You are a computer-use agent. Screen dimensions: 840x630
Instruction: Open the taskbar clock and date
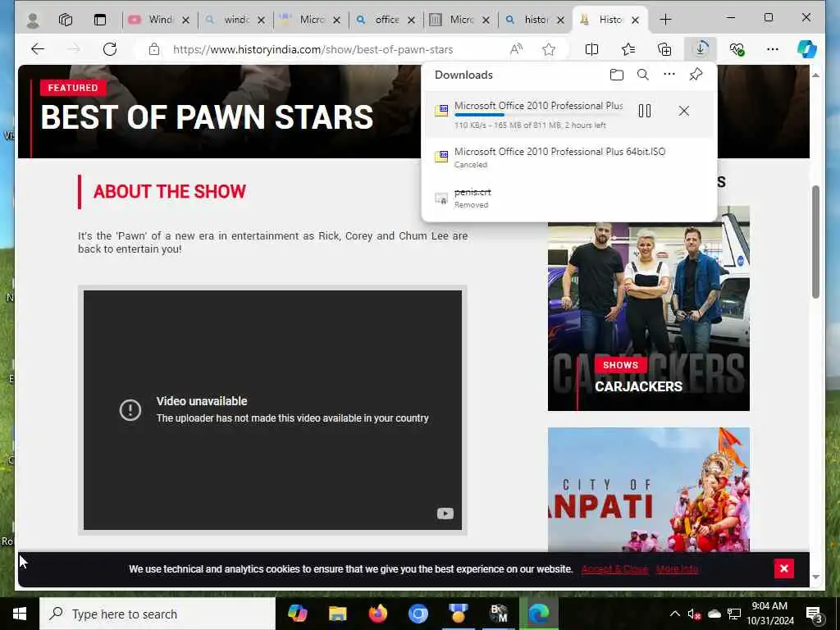coord(769,614)
